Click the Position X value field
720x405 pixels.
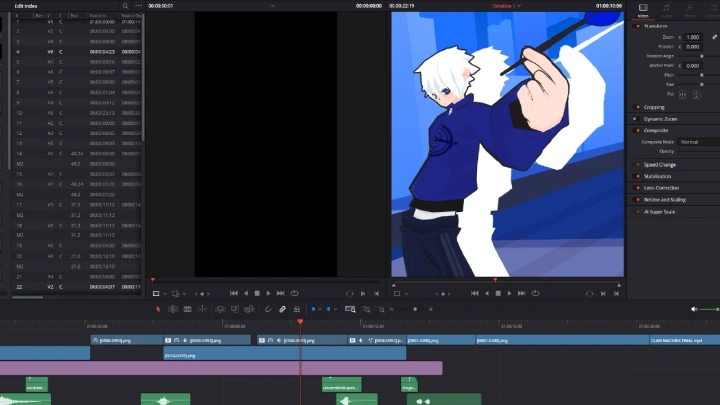[693, 47]
